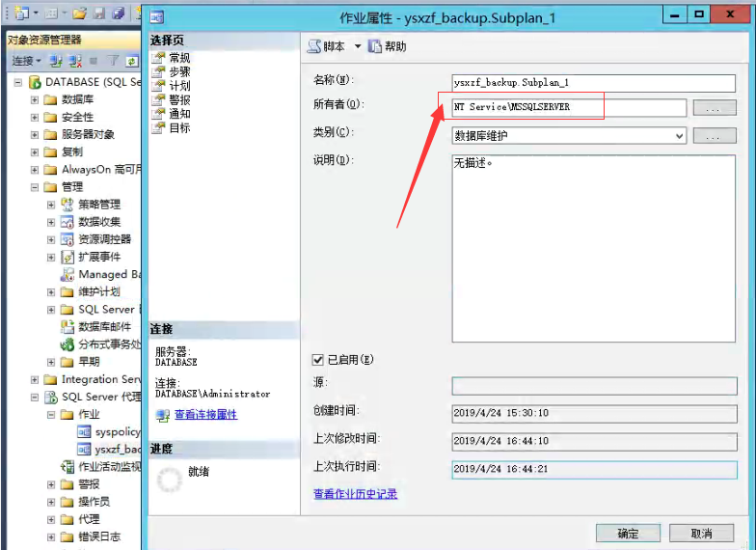Click the browse button next to 所有者 field

(x=713, y=108)
